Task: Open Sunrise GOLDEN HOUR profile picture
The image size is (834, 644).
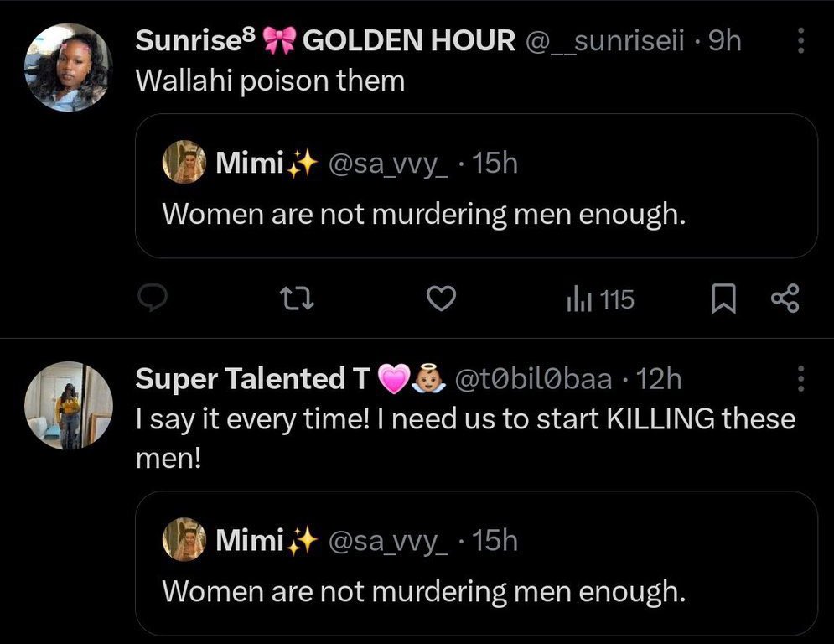Action: pyautogui.click(x=69, y=67)
